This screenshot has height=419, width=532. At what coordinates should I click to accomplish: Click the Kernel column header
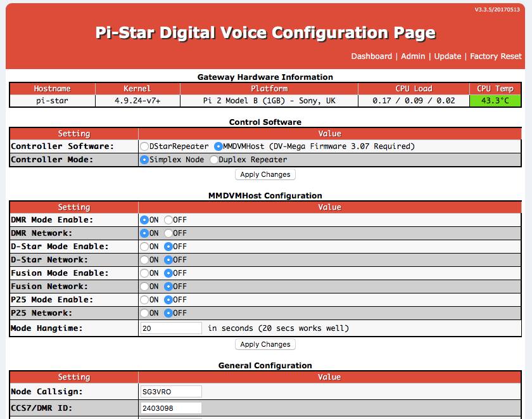(x=137, y=89)
